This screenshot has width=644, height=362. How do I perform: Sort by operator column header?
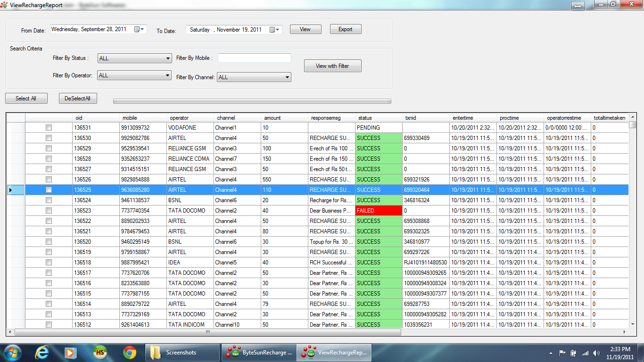(190, 118)
